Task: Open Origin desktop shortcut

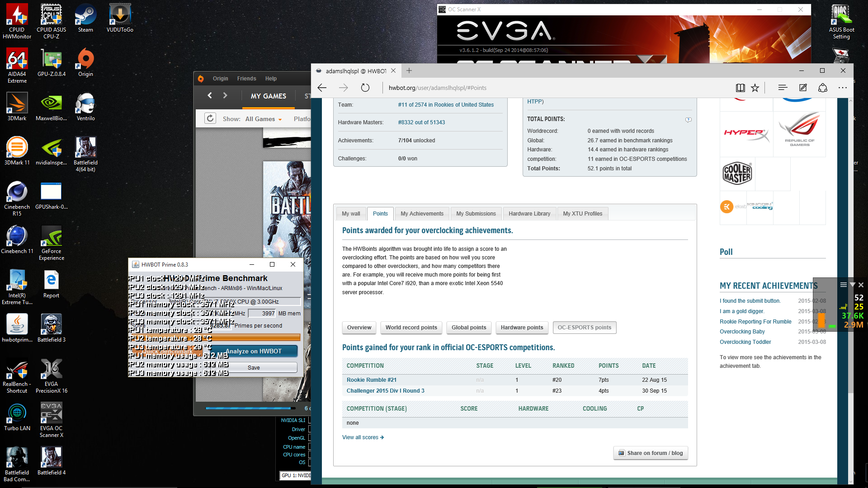Action: (85, 62)
